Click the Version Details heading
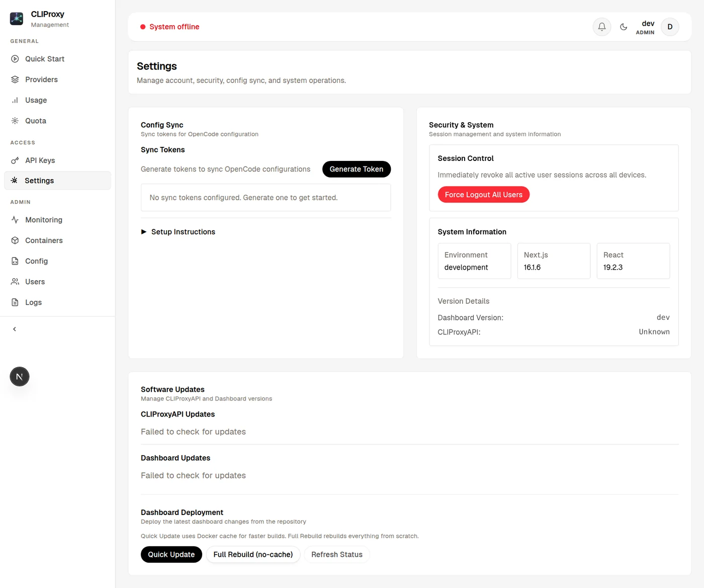This screenshot has width=704, height=588. [x=463, y=301]
